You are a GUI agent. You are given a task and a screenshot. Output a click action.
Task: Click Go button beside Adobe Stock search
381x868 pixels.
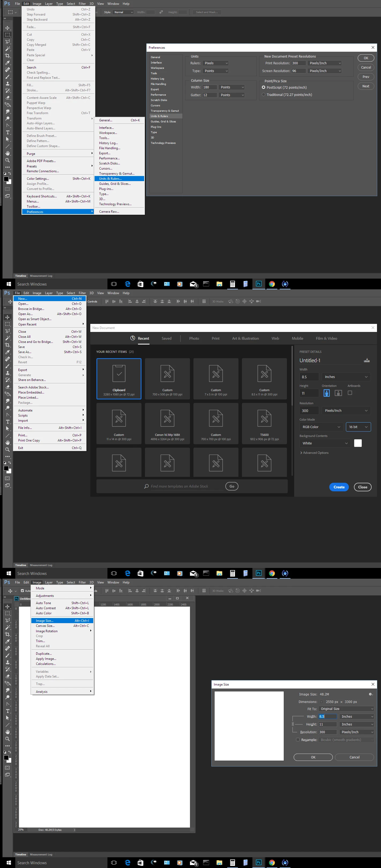(232, 486)
